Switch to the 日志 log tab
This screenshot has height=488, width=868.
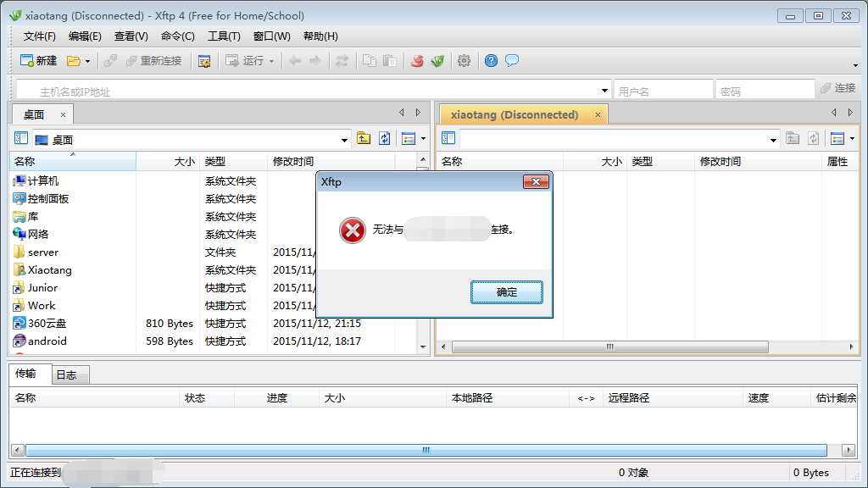(66, 374)
